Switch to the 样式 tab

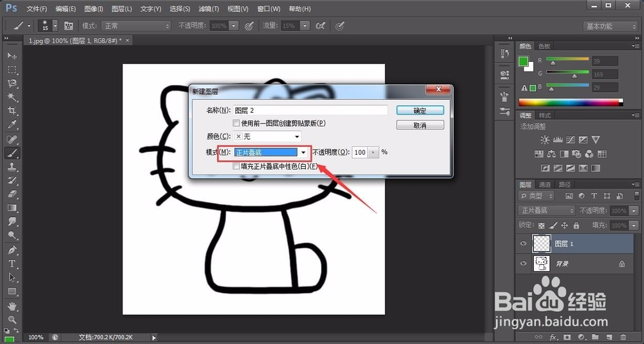545,115
